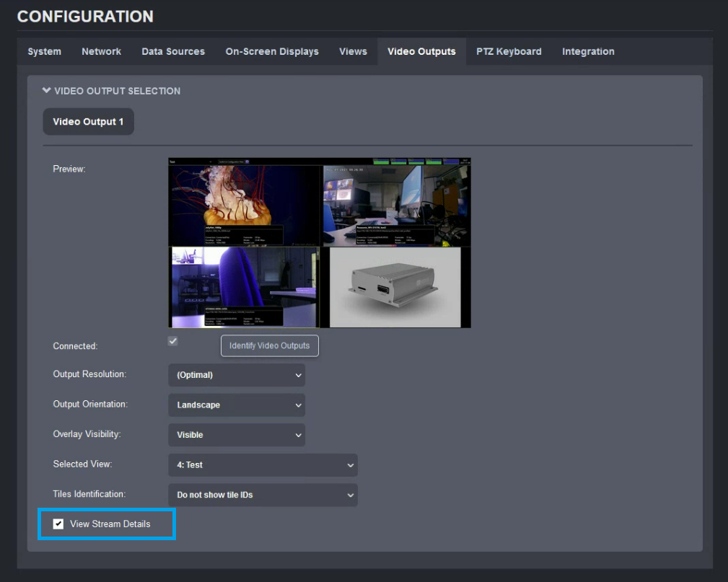Click Identify Video Outputs button
The height and width of the screenshot is (582, 728).
pos(269,345)
